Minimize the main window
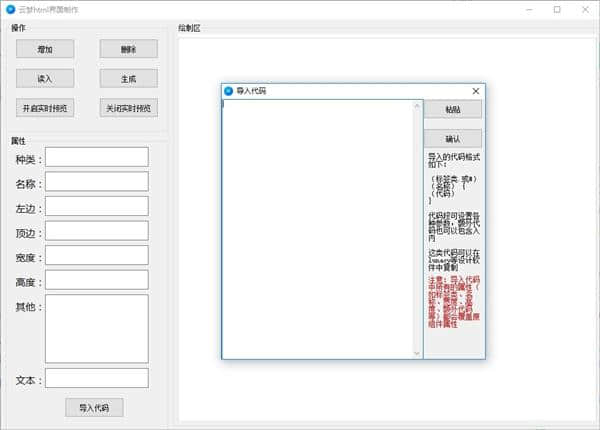The width and height of the screenshot is (600, 430). tap(530, 10)
